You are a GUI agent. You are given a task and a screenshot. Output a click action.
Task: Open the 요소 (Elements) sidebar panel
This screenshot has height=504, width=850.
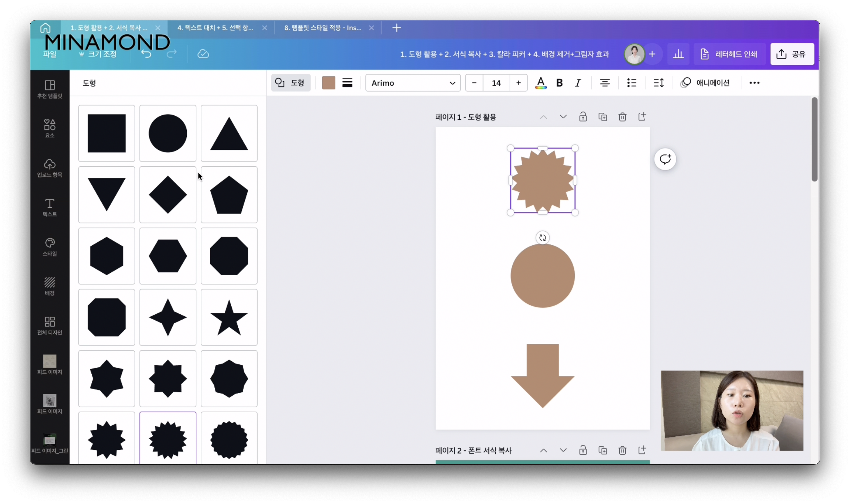click(50, 128)
